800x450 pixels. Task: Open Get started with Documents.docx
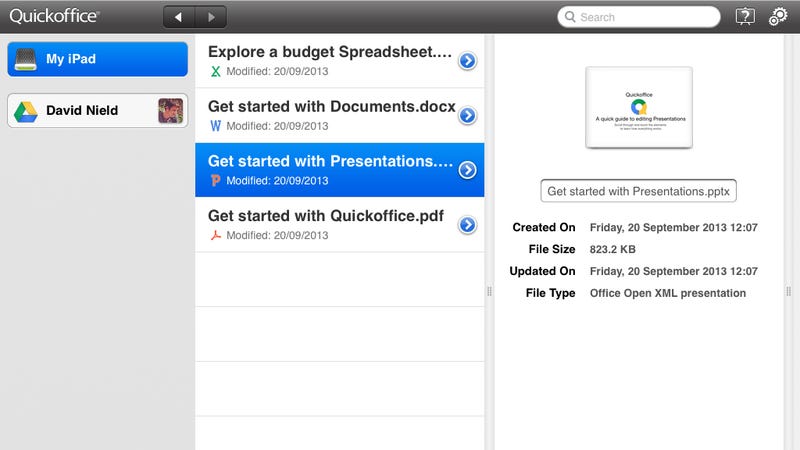tap(340, 115)
